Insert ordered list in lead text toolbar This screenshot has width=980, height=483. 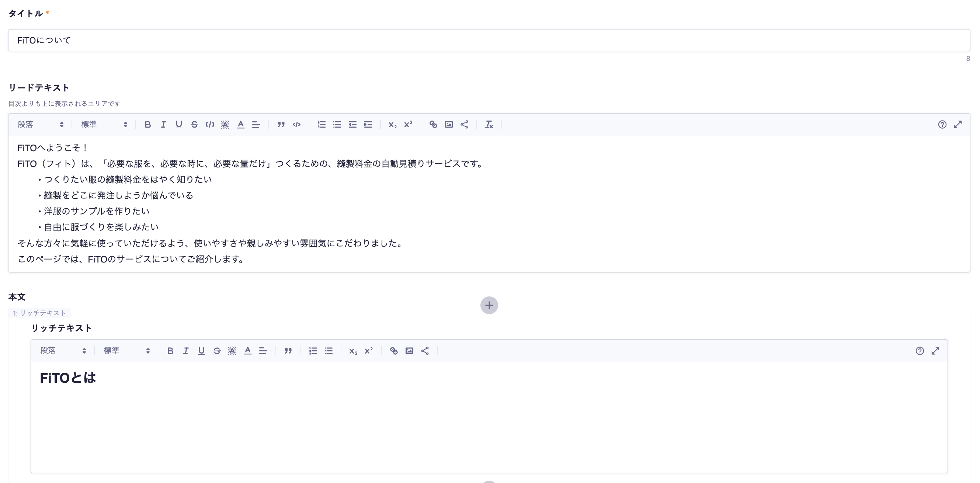pos(322,124)
